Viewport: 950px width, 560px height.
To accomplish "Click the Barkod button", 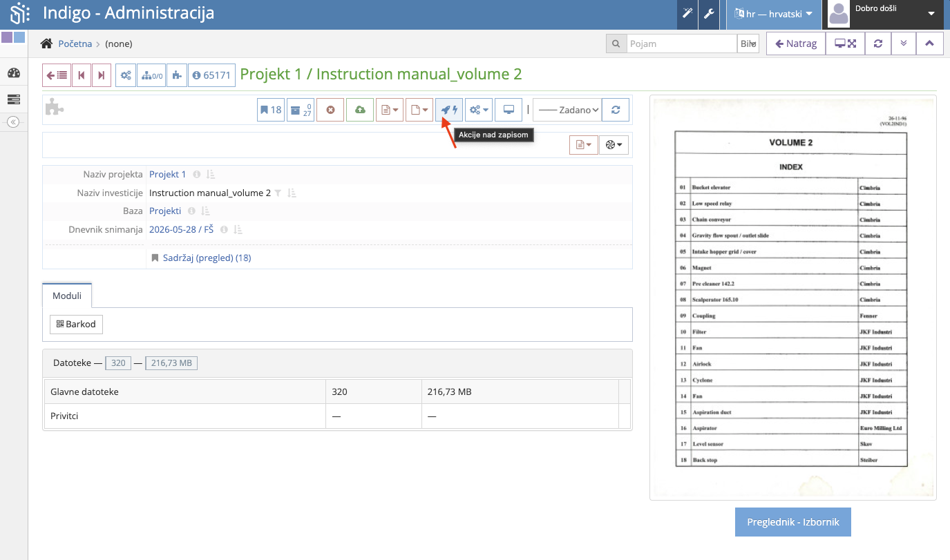I will point(76,324).
